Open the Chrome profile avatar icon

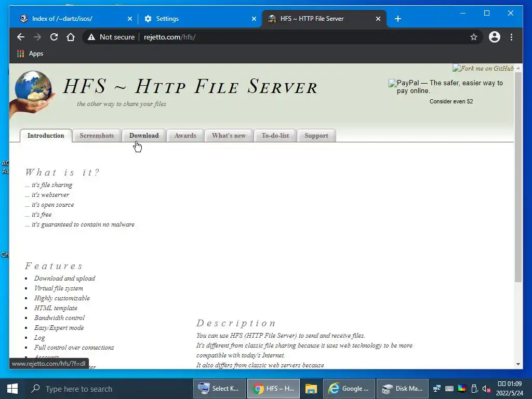coord(495,37)
